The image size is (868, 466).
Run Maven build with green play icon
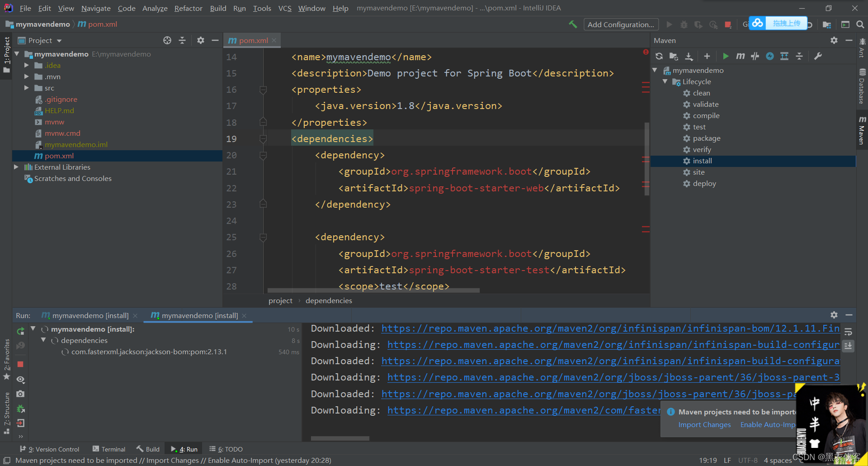[x=726, y=56]
